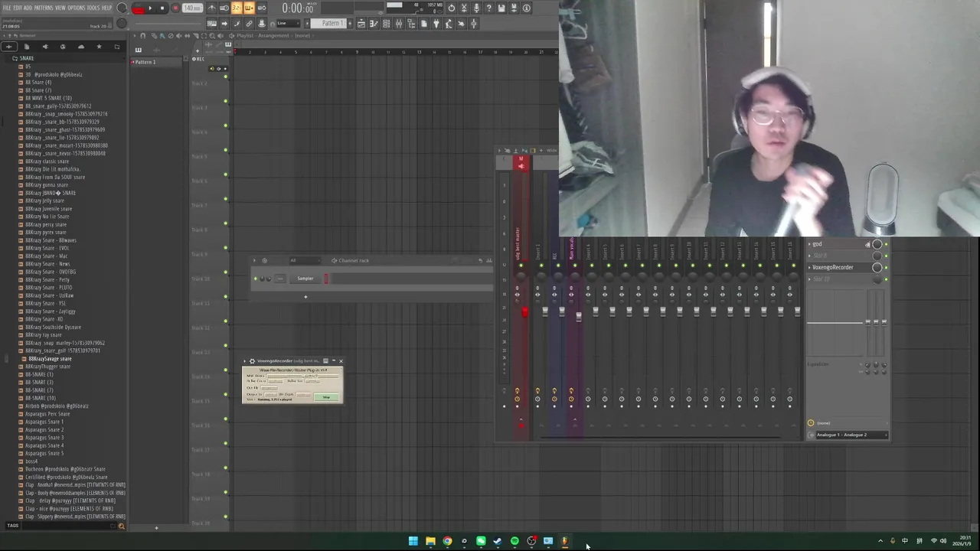
Task: Open the playlist view icon
Action: [x=361, y=24]
